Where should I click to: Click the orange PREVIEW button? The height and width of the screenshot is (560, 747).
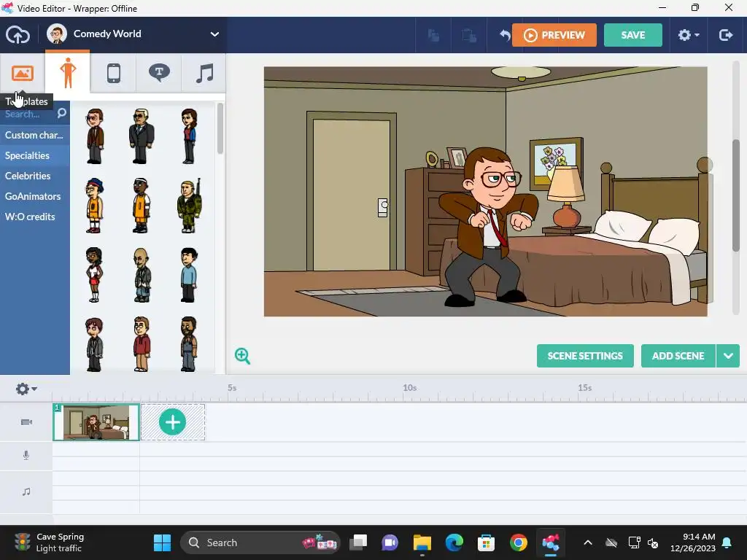(x=554, y=35)
